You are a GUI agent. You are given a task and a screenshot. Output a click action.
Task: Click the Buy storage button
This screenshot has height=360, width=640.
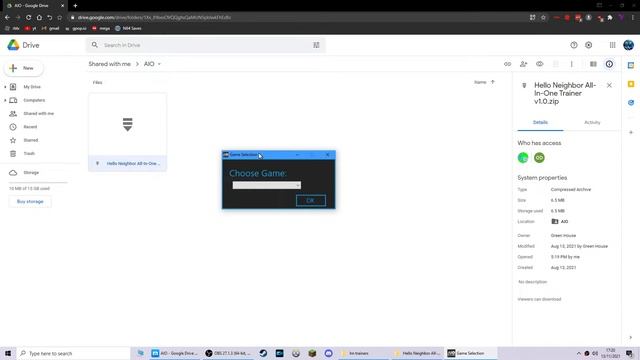[x=30, y=201]
